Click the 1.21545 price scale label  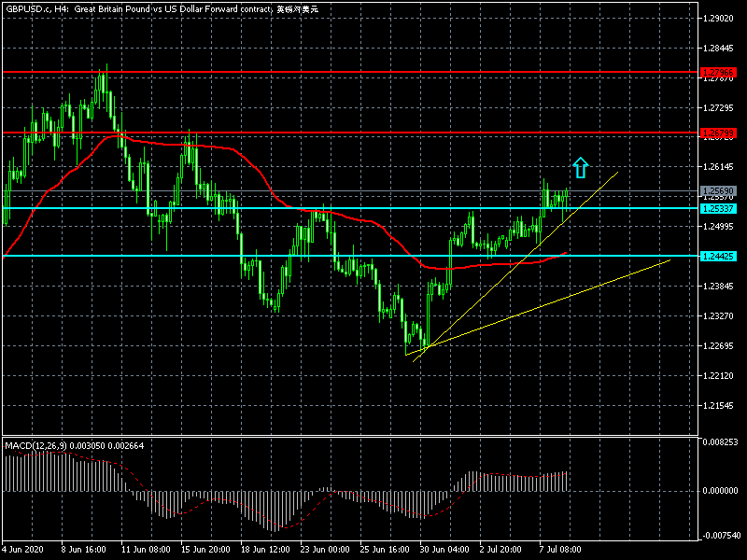pos(718,406)
